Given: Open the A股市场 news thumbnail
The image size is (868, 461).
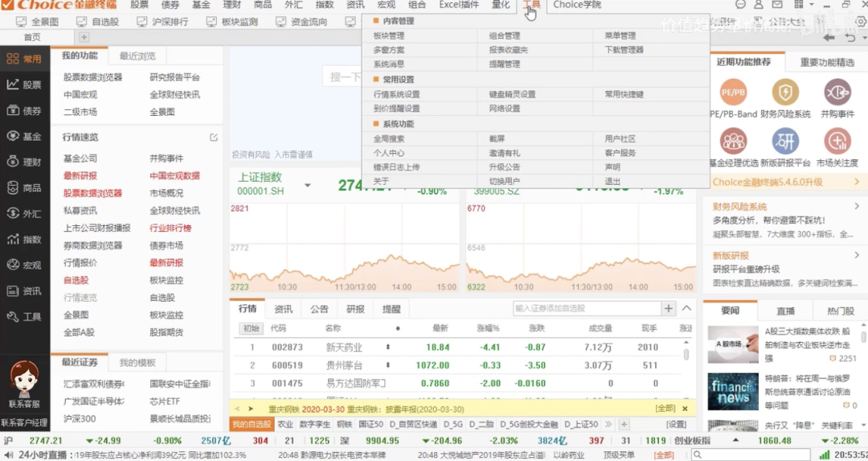Looking at the screenshot, I should coord(732,344).
